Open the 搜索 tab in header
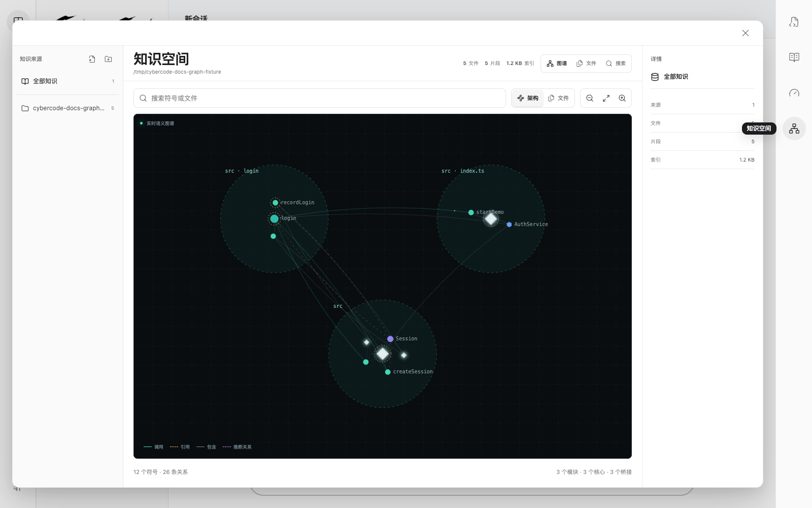Viewport: 812px width, 508px height. [616, 63]
